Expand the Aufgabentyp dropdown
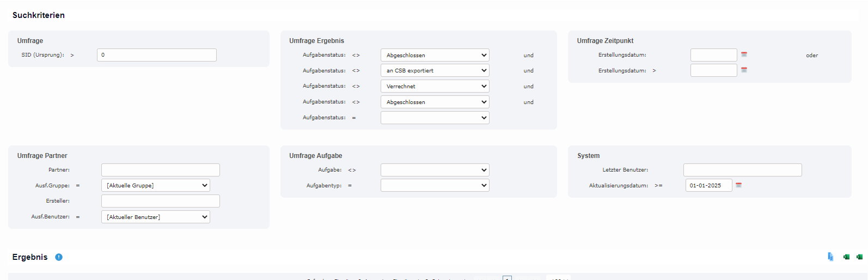Screen dimensions: 868x280 point(435,185)
